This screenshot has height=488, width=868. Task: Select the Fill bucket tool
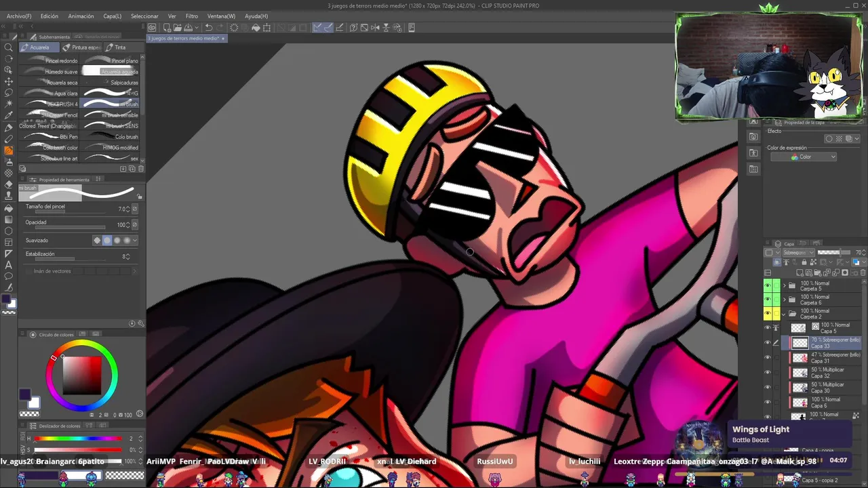coord(9,208)
